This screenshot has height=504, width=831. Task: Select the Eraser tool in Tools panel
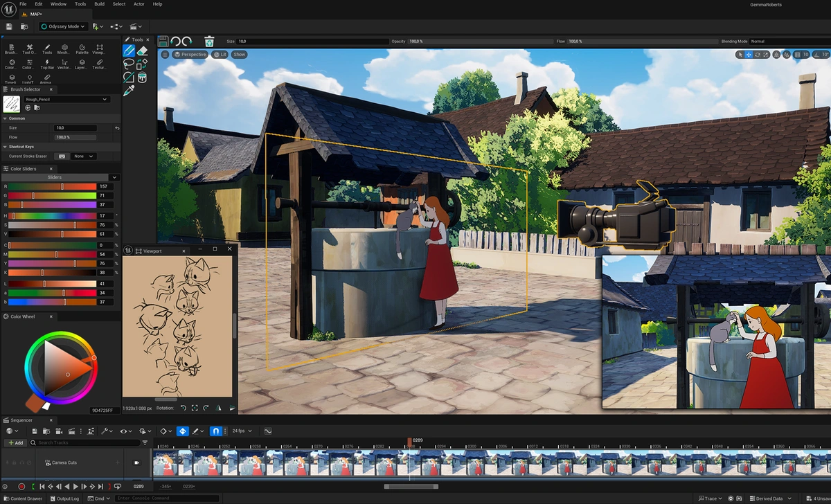(143, 51)
